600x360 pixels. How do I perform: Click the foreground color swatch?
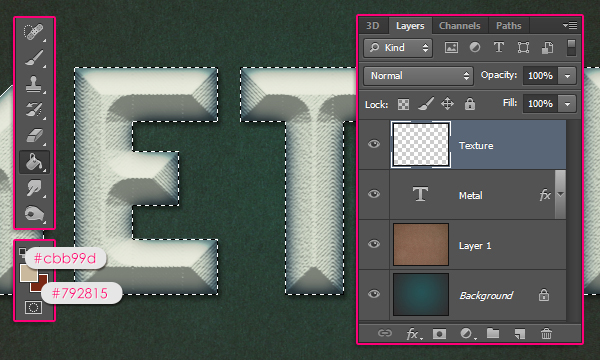tap(28, 273)
